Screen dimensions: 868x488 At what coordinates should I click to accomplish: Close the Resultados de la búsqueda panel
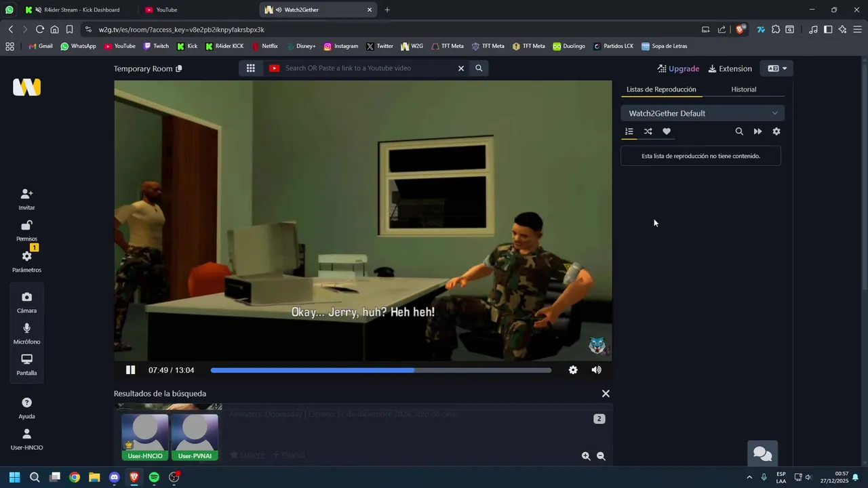pyautogui.click(x=606, y=394)
